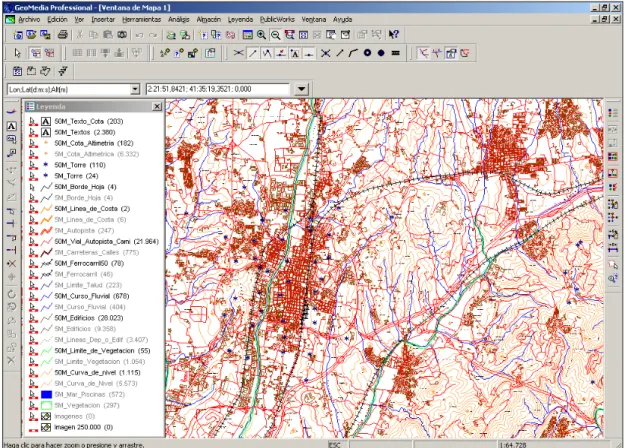
Task: Close the Leyenda panel
Action: [x=157, y=106]
